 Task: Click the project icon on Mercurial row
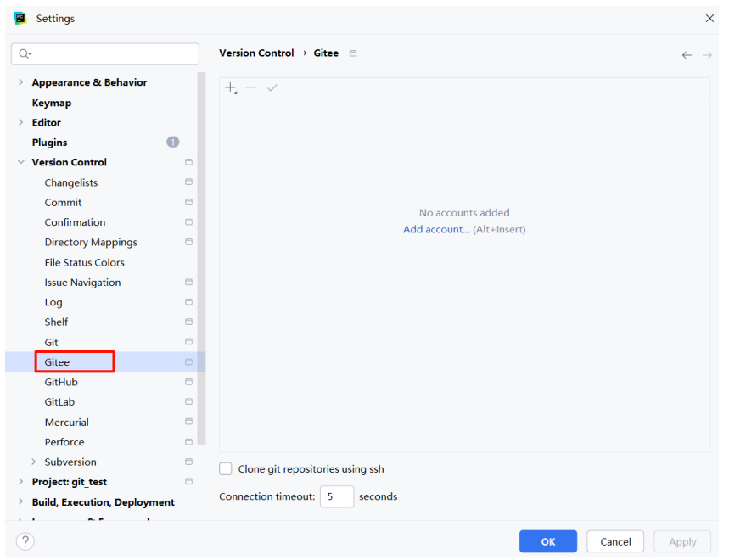pos(188,422)
